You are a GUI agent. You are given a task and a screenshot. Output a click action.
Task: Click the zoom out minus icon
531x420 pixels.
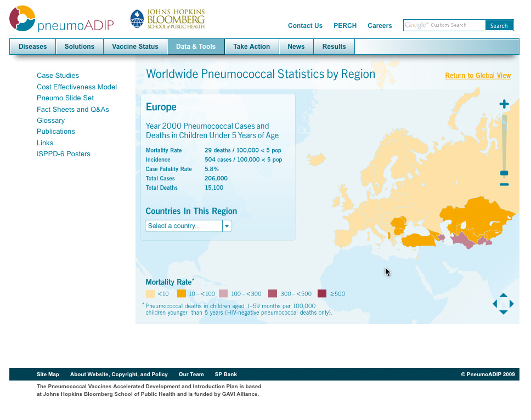coord(504,185)
